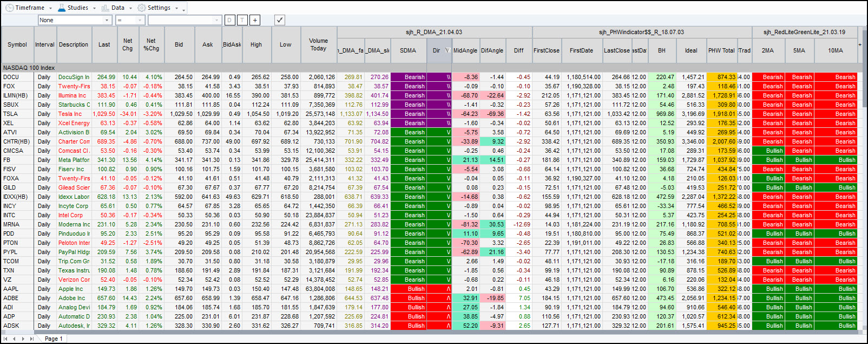This screenshot has width=868, height=344.
Task: Click the checkmark apply-filter button
Action: pyautogui.click(x=280, y=20)
